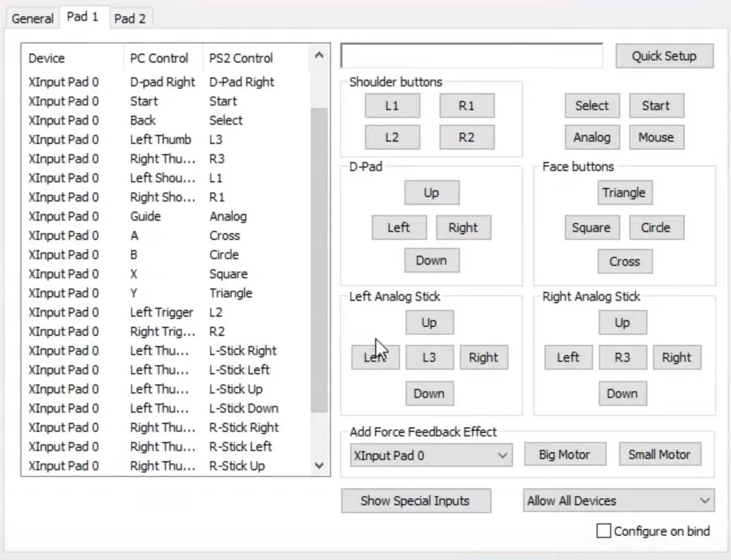Add Big Motor effect
The width and height of the screenshot is (731, 560).
[x=565, y=454]
